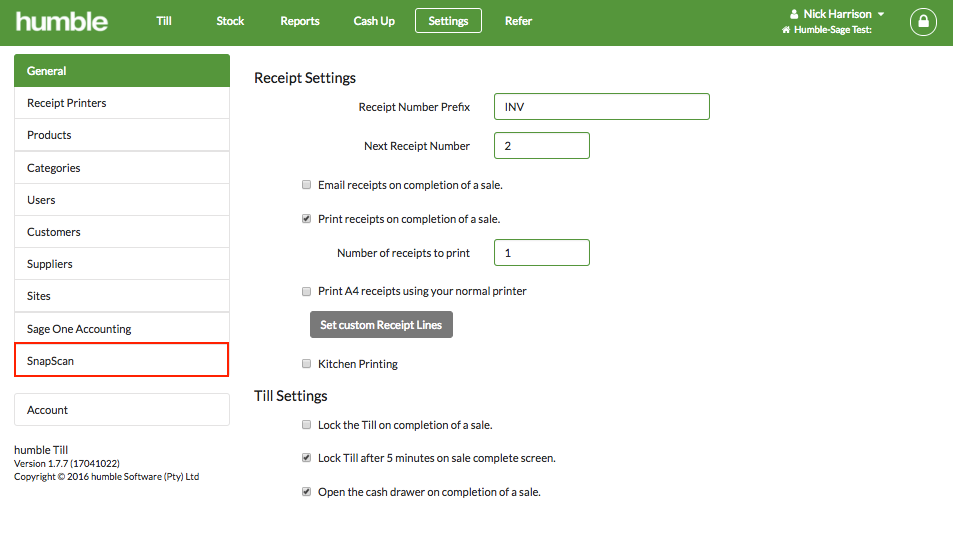953x552 pixels.
Task: Select the Settings menu item
Action: 448,21
